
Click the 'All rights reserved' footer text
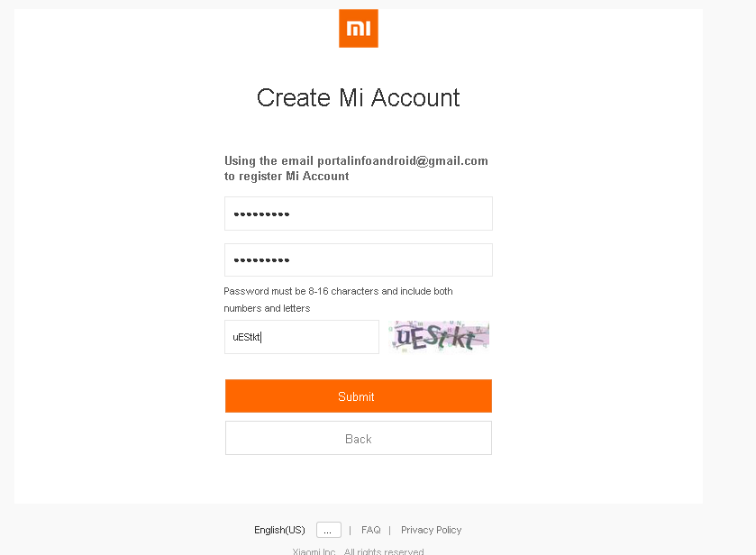384,551
